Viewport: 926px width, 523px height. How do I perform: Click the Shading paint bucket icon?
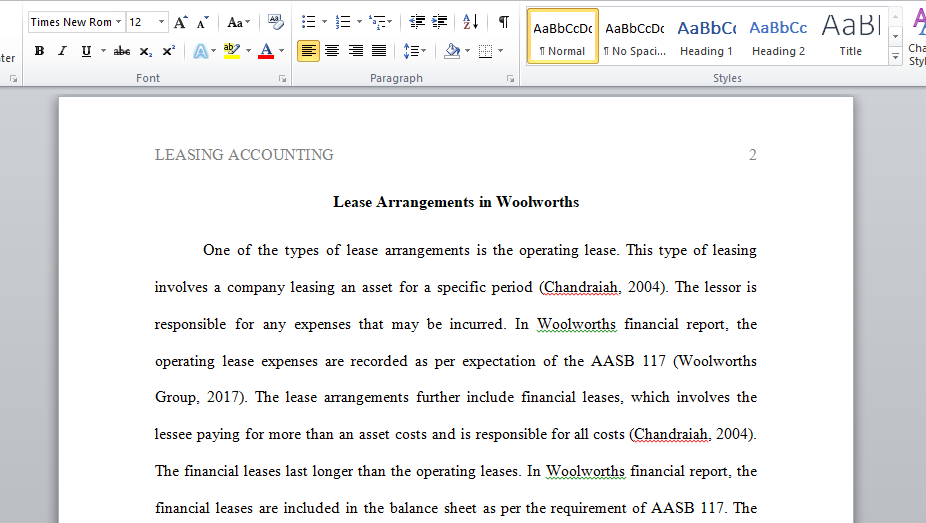[x=452, y=51]
